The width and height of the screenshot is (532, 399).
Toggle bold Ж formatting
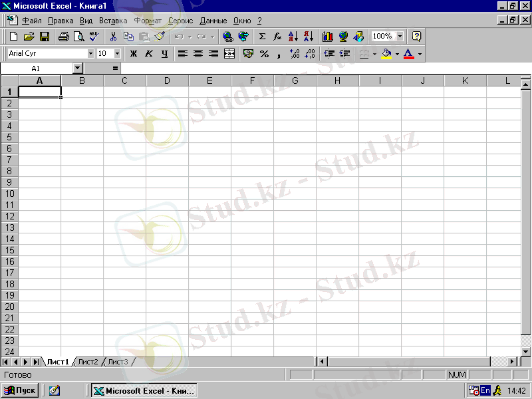tap(134, 54)
